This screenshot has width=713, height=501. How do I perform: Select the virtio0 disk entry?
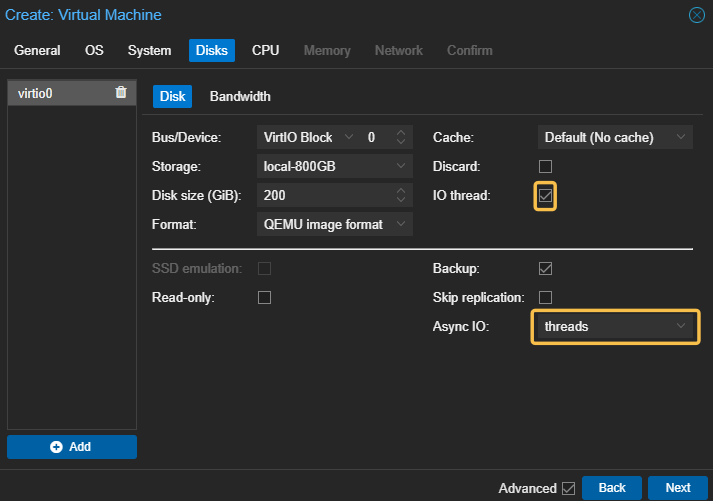click(x=72, y=93)
